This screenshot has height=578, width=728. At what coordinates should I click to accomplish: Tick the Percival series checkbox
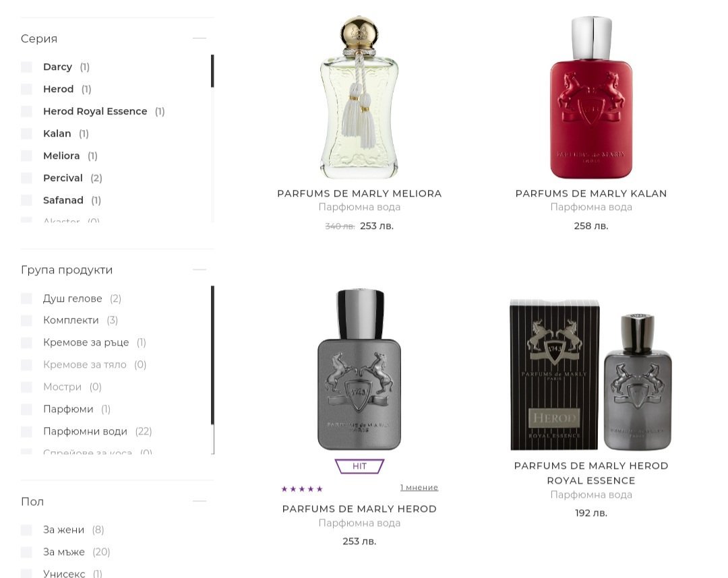[26, 178]
